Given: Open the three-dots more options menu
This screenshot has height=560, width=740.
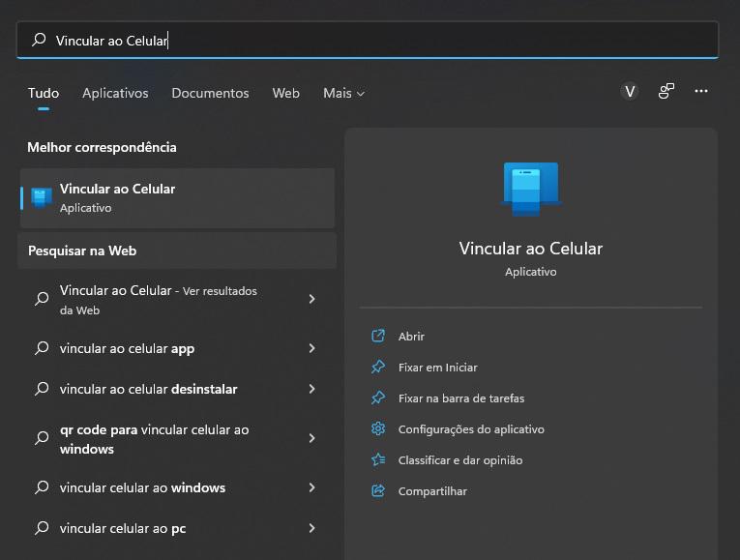Looking at the screenshot, I should pos(701,91).
